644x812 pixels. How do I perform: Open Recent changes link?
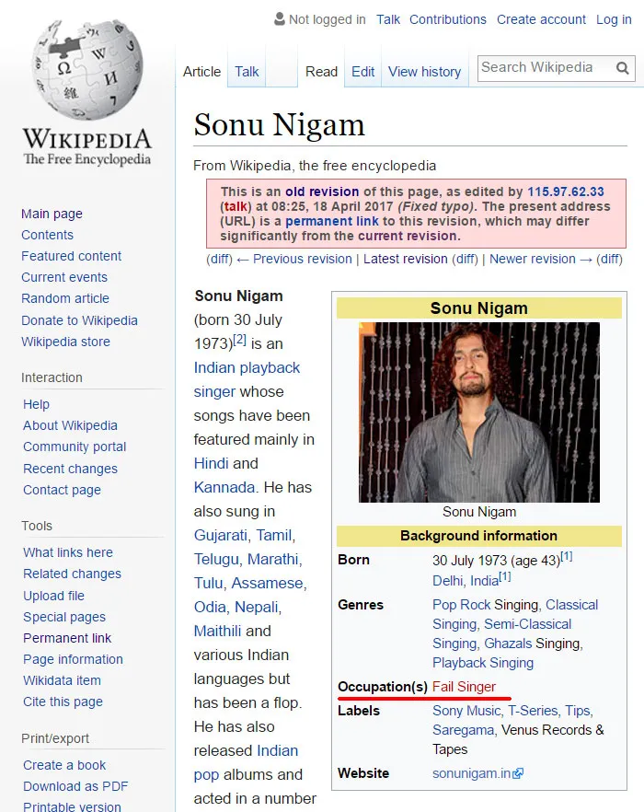point(70,469)
